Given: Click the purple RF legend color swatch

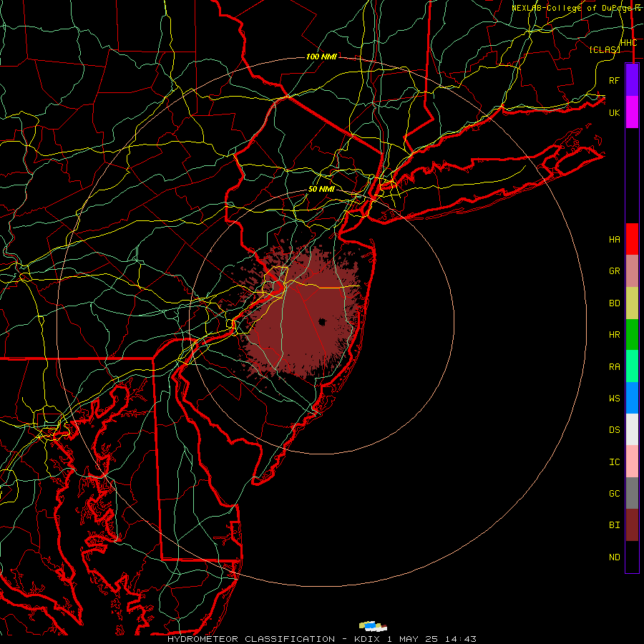Looking at the screenshot, I should tap(632, 80).
